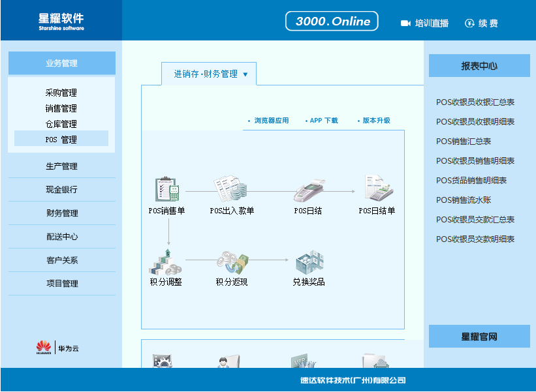
Task: Click the 兑换奖品 label text
Action: point(309,282)
